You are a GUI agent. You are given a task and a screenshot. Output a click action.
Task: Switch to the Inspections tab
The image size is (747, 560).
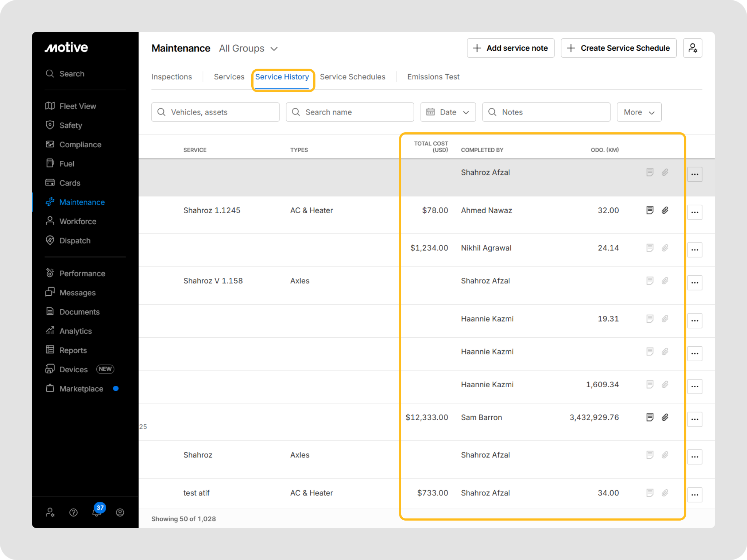coord(171,77)
